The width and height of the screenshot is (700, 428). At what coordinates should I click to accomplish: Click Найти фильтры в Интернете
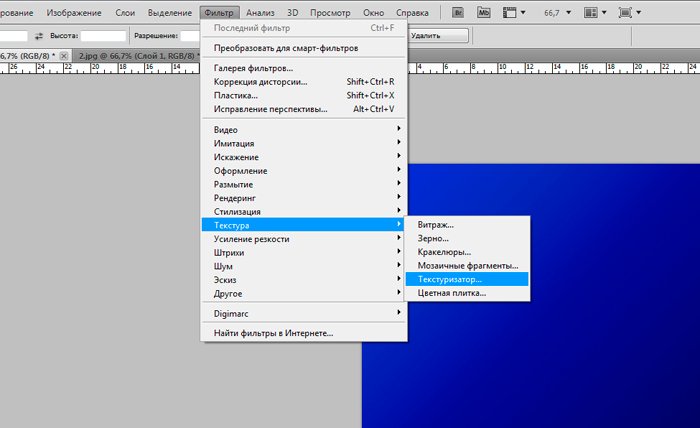[273, 333]
